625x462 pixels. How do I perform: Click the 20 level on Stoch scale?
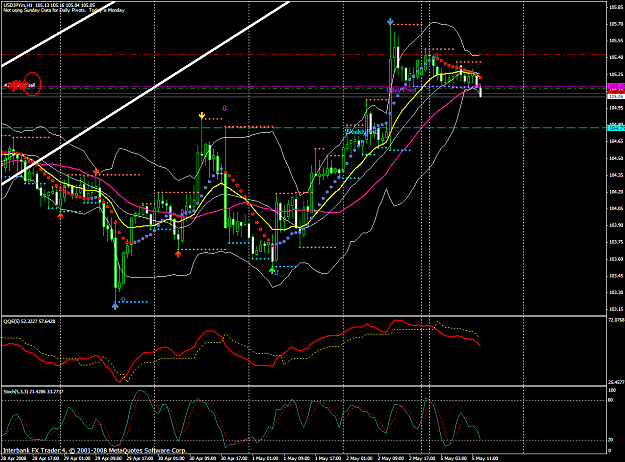610,440
